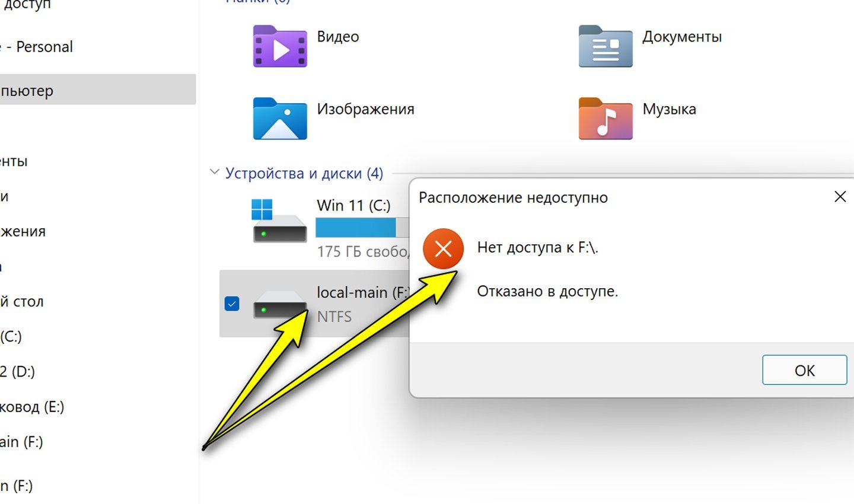Close the Расположение недоступно dialog
Screen dimensions: 854x504
coord(840,197)
